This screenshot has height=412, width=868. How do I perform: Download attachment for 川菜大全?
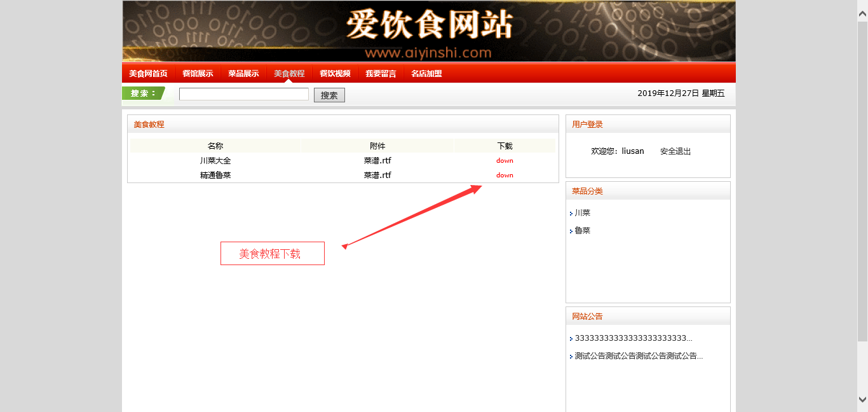point(505,161)
